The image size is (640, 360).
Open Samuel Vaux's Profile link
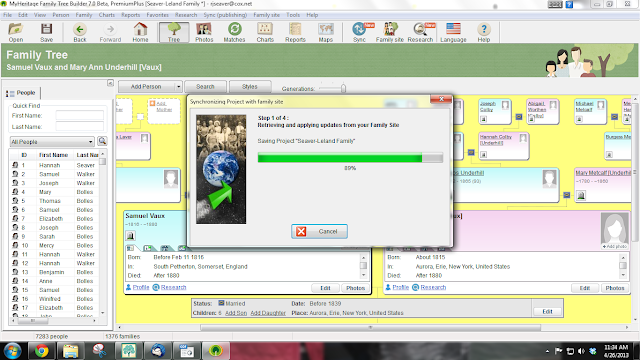[x=141, y=287]
